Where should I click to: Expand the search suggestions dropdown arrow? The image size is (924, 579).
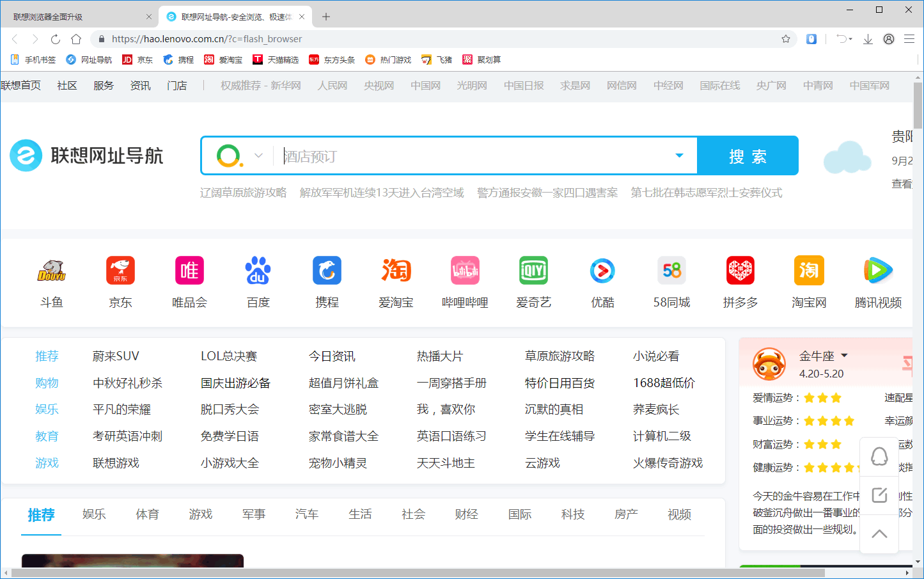point(679,155)
